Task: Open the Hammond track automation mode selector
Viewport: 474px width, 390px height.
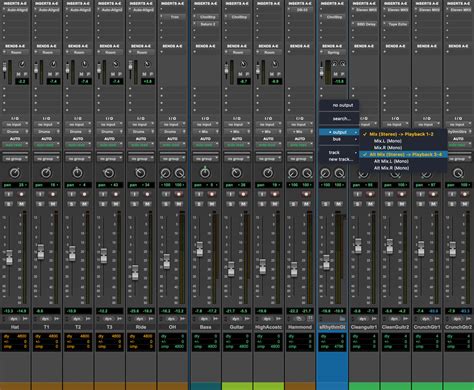Action: tap(300, 145)
